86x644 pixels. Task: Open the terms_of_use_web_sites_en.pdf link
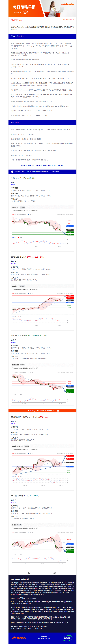point(59,623)
